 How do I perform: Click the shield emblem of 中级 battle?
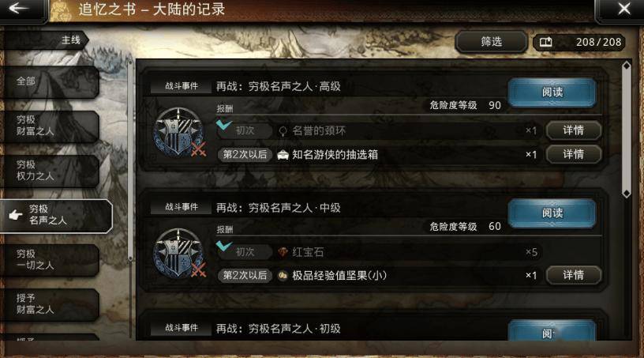pyautogui.click(x=179, y=253)
